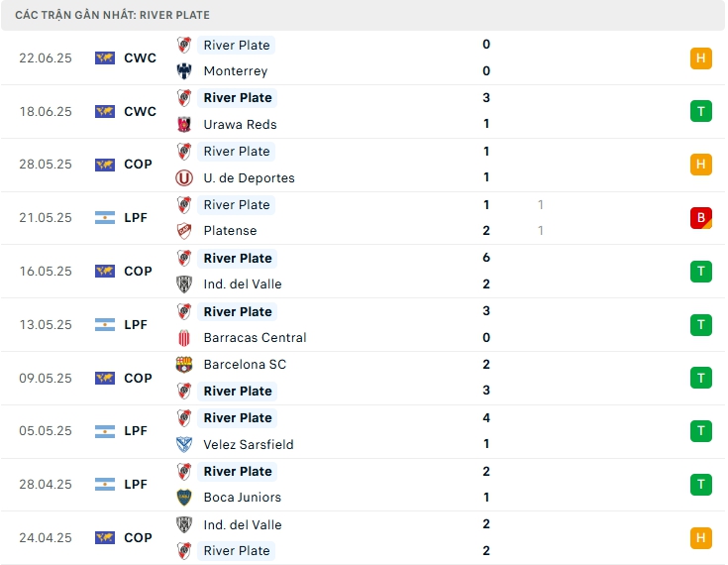Viewport: 728px width, 565px height.
Task: Click the score 6 for River Plate
Action: tap(486, 259)
